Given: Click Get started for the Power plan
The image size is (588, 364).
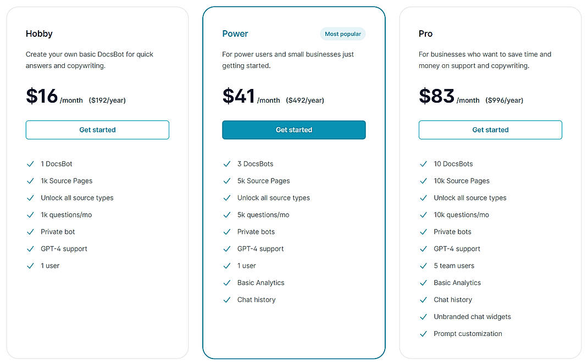Looking at the screenshot, I should point(293,130).
